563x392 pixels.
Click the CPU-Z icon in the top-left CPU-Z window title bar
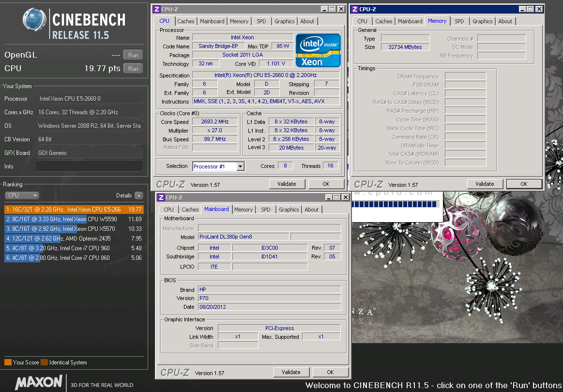tap(156, 9)
